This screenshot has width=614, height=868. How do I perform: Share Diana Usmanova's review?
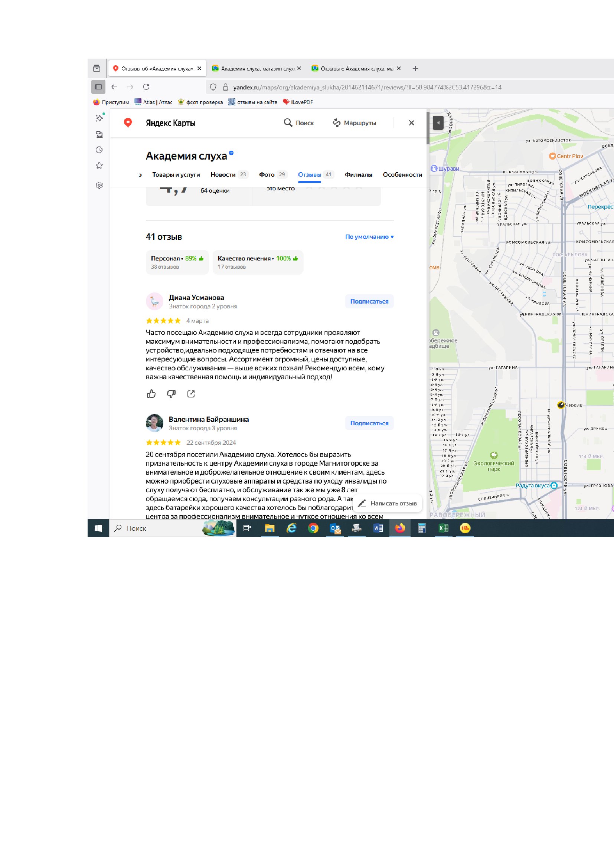191,394
